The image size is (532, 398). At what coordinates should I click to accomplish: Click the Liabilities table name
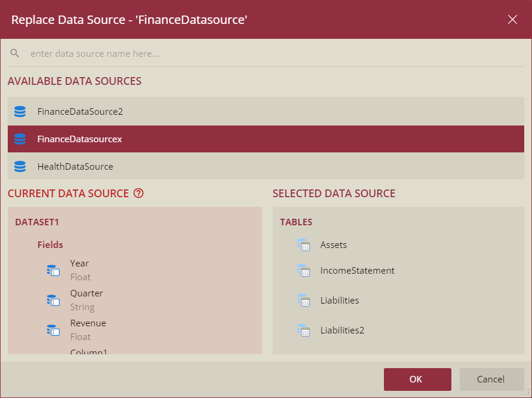[x=340, y=301]
